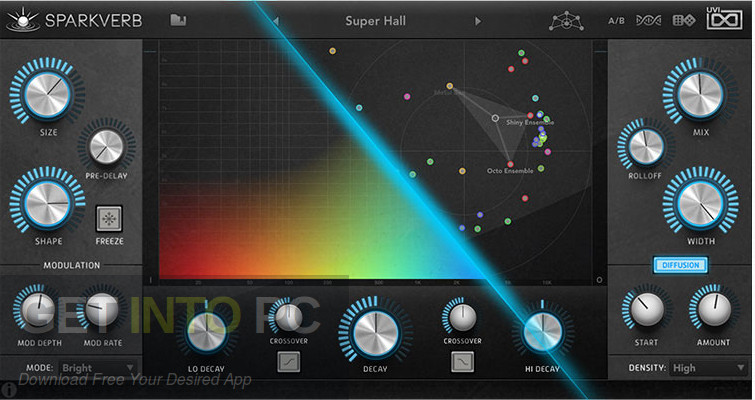
Task: Click the Hi Decay knob
Action: click(542, 332)
